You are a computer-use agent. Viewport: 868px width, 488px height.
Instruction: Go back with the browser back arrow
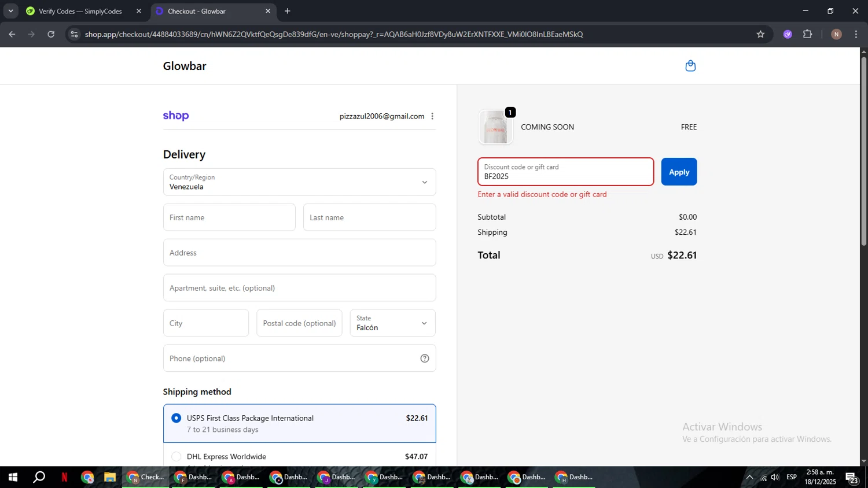point(12,34)
